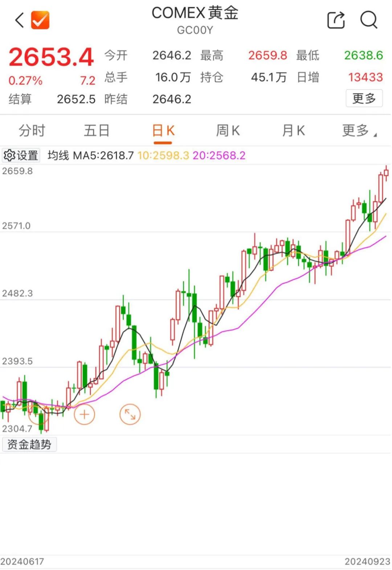Switch to the 周K chart tab

pyautogui.click(x=228, y=130)
